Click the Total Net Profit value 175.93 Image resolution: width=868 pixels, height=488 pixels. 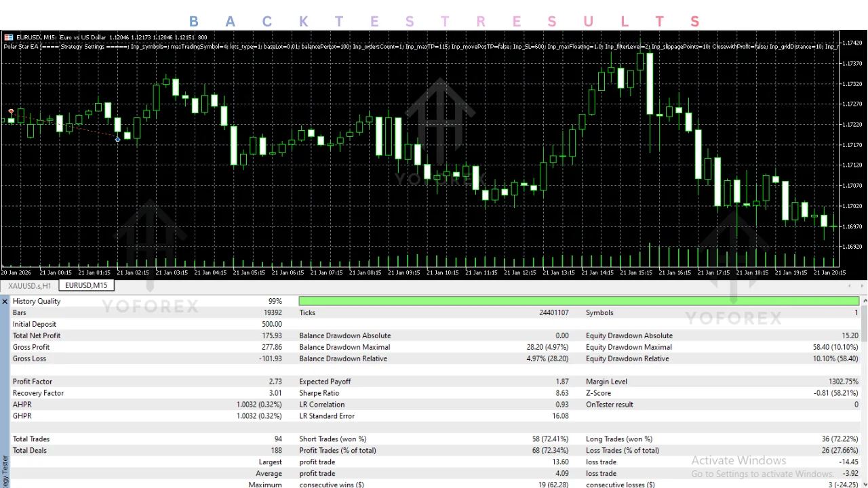[x=272, y=336]
